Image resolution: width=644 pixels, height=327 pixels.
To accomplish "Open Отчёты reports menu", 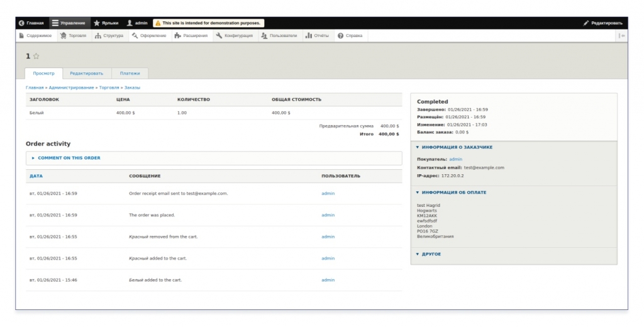I will coord(317,36).
